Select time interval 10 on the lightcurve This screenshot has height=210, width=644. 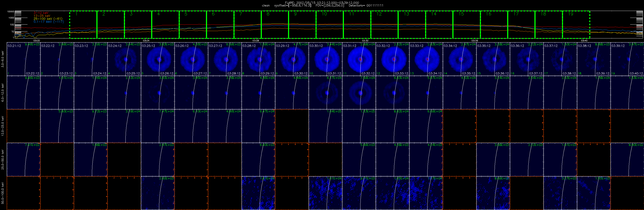(x=330, y=25)
